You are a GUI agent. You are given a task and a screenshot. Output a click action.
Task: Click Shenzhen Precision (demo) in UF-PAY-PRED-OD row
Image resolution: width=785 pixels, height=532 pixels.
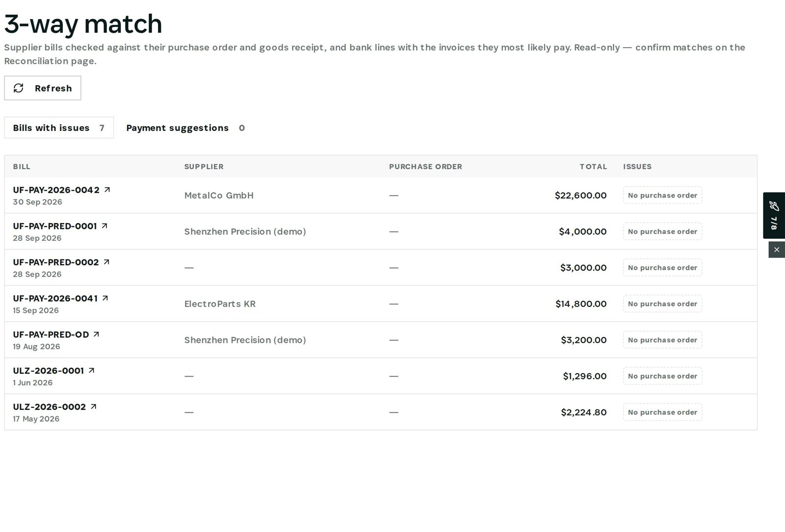(245, 340)
